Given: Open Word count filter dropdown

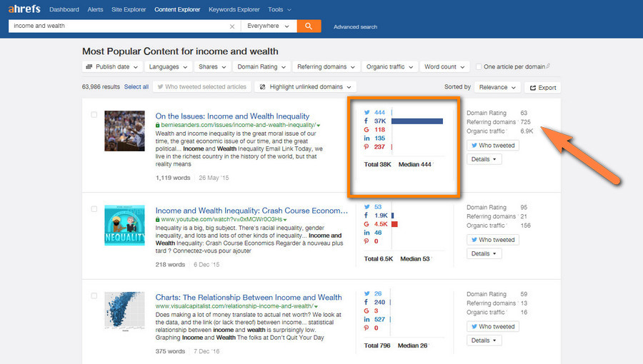Looking at the screenshot, I should coord(444,67).
